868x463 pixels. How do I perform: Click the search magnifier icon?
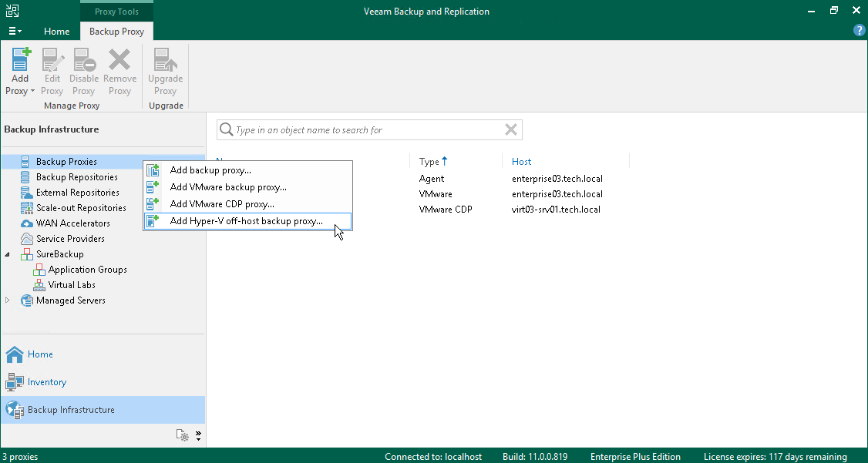(x=226, y=130)
